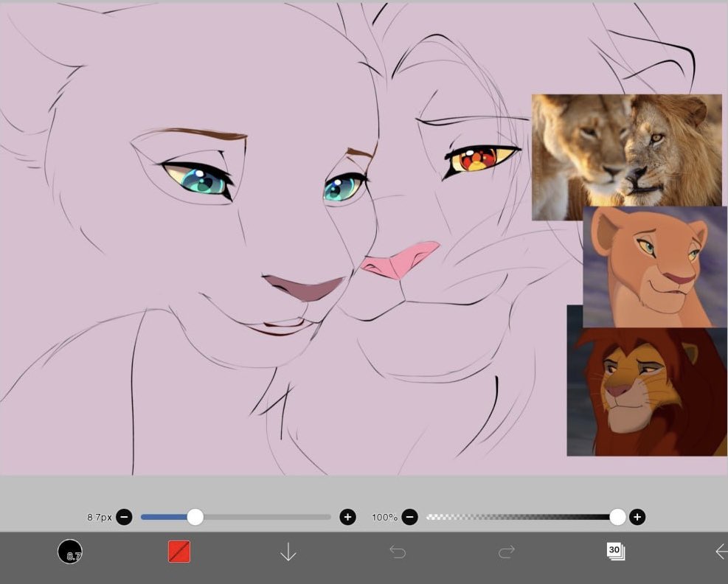The height and width of the screenshot is (584, 728).
Task: Decrease opacity with the minus button
Action: click(409, 517)
